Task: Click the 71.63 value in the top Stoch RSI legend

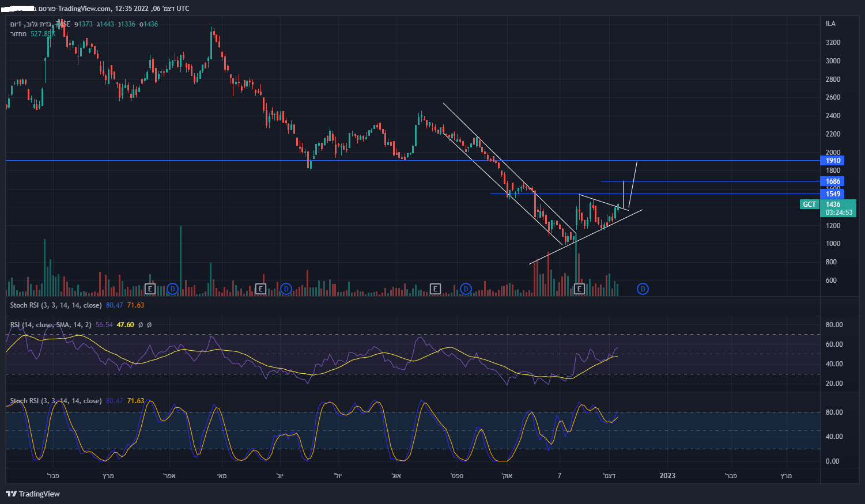Action: (136, 305)
